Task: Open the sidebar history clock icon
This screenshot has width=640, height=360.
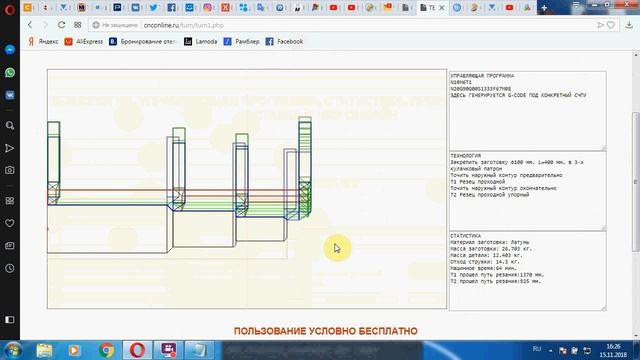Action: coord(10,268)
